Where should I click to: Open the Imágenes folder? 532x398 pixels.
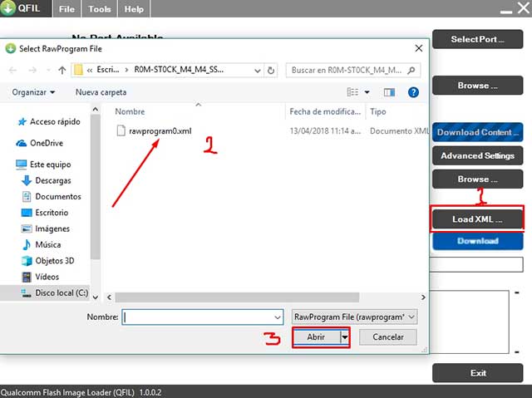(x=46, y=228)
